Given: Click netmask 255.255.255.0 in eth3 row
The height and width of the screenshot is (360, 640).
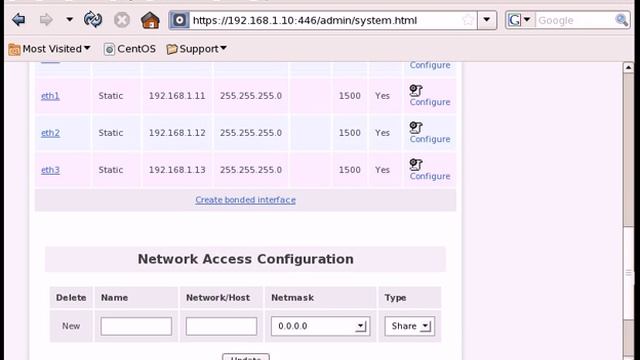Looking at the screenshot, I should (251, 170).
